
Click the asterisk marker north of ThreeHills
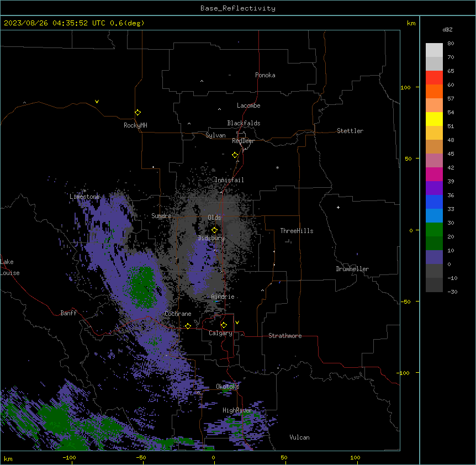[277, 167]
